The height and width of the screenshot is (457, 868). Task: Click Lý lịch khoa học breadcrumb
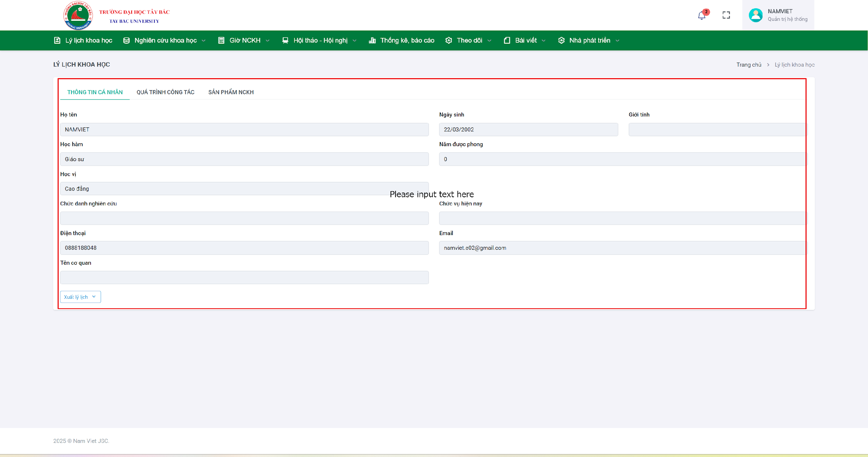[794, 65]
